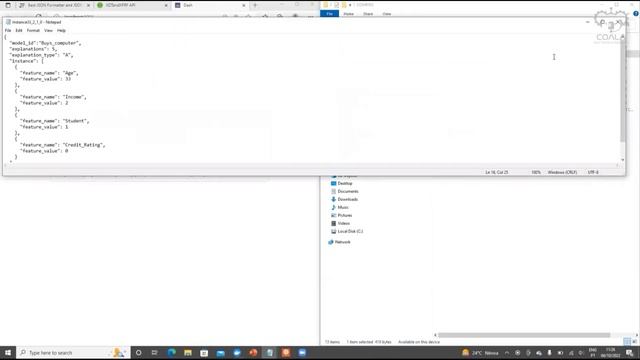Open Notepad from the taskbar
The image size is (640, 360).
[x=269, y=353]
